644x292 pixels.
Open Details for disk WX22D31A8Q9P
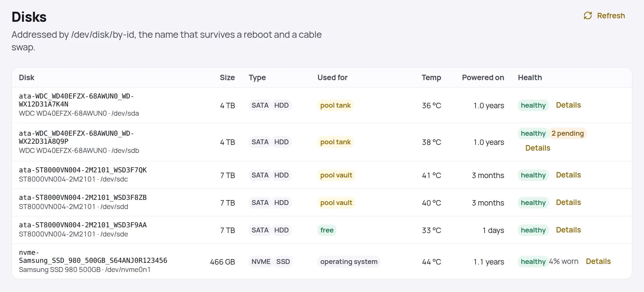[x=538, y=148]
